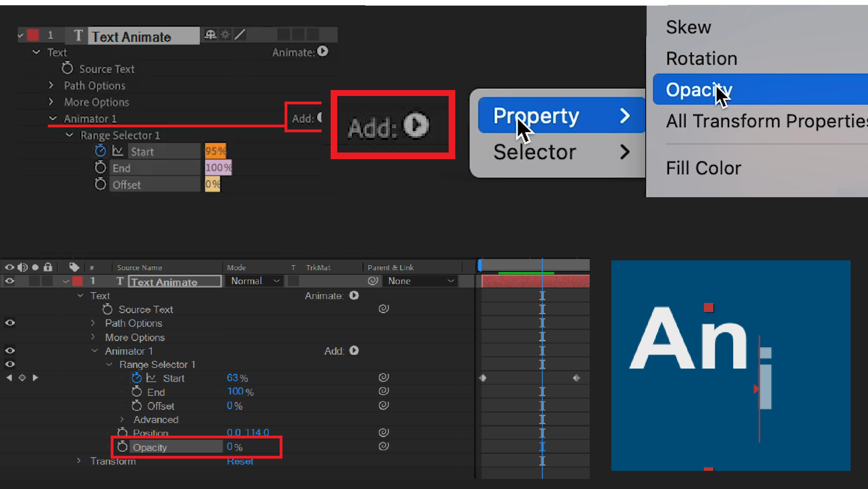Click the red label color swatch on layer 1
This screenshot has width=868, height=489.
coord(77,281)
